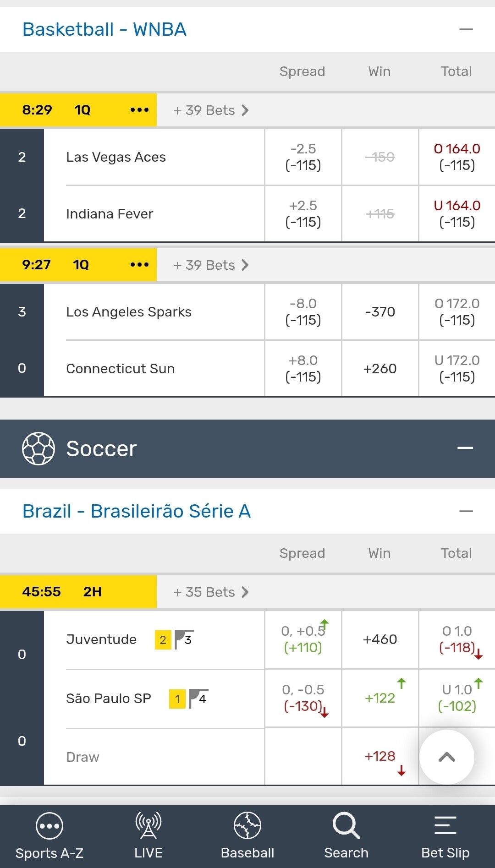
Task: Open options dots for Aces vs Fever
Action: point(139,110)
